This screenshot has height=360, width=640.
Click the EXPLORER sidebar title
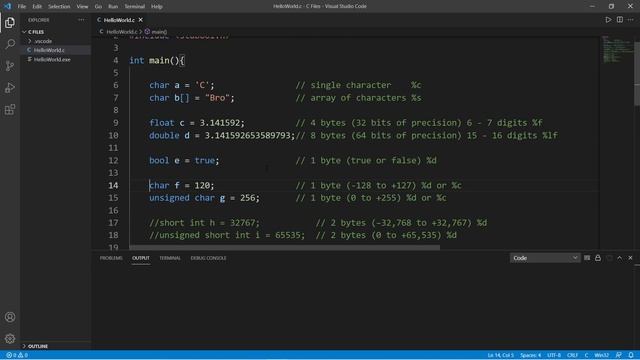tap(39, 20)
